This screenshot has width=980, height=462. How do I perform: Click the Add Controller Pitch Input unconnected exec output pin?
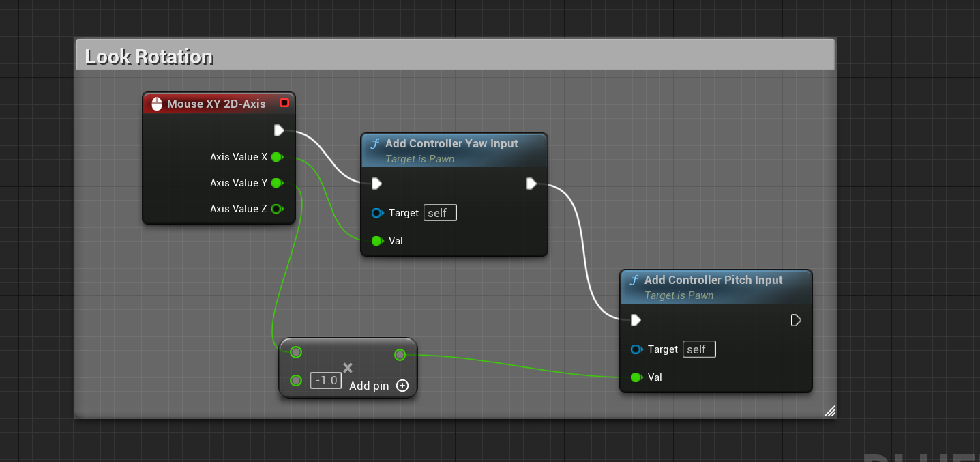pos(796,320)
